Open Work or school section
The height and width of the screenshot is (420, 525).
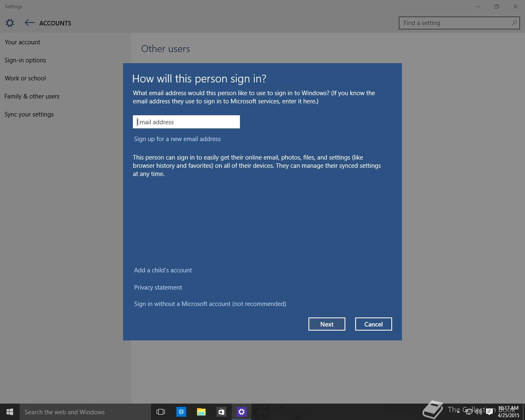(x=25, y=78)
